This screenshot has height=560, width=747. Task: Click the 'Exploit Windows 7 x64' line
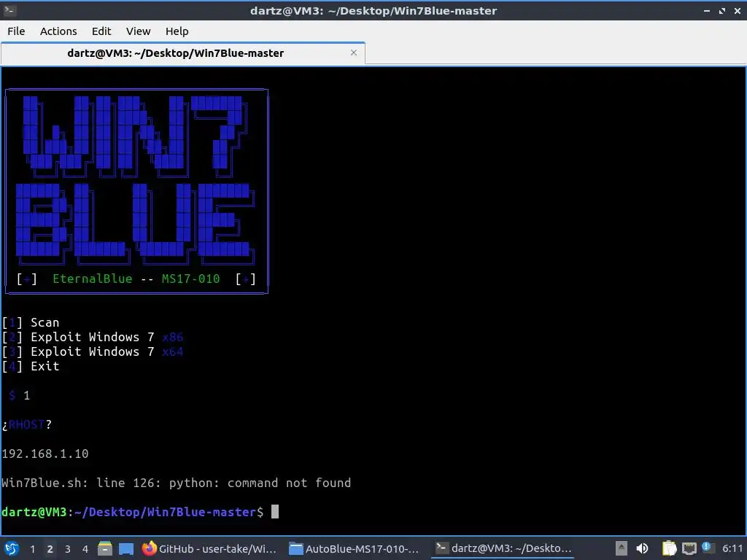pos(93,352)
